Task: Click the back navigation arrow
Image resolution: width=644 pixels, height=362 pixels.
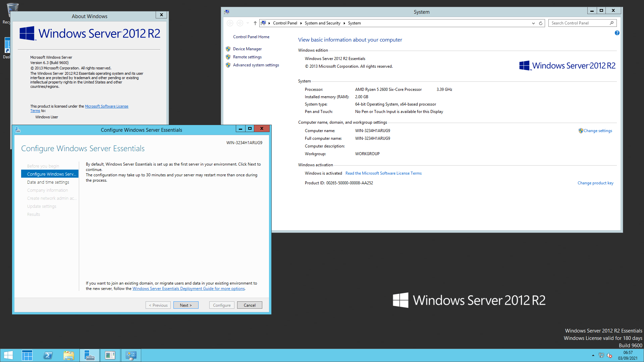Action: (x=230, y=23)
